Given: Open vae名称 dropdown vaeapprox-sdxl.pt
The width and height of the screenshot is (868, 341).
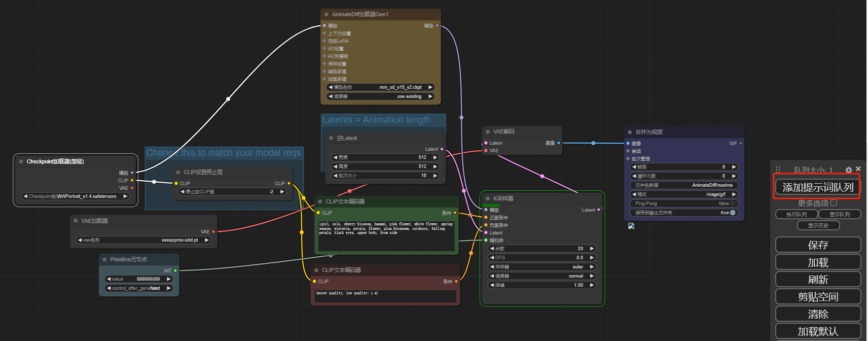Looking at the screenshot, I should tap(143, 240).
